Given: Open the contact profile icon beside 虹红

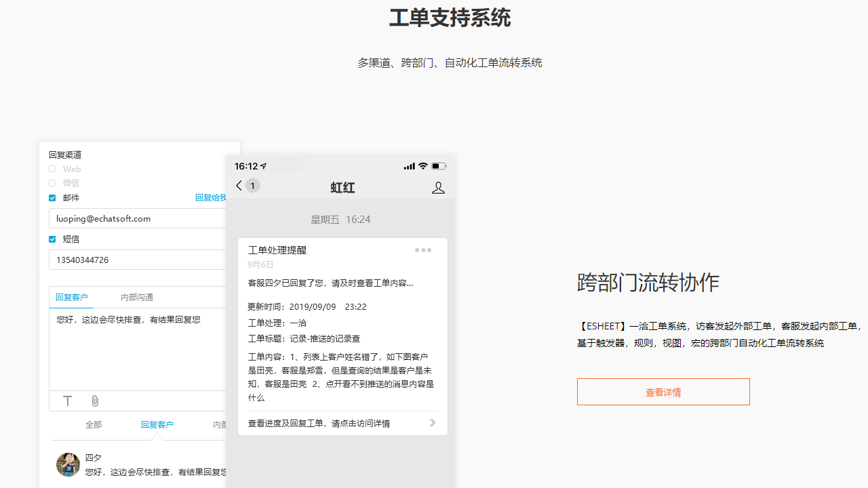Looking at the screenshot, I should coord(438,187).
